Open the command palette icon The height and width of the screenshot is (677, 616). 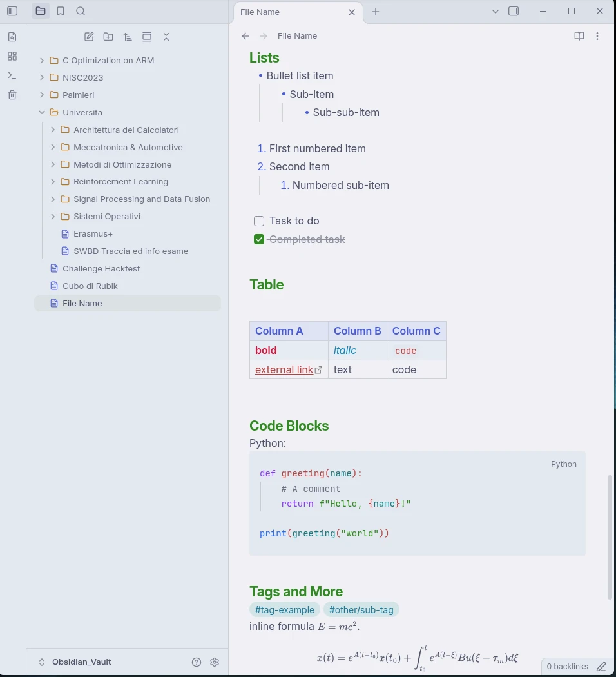click(x=12, y=75)
